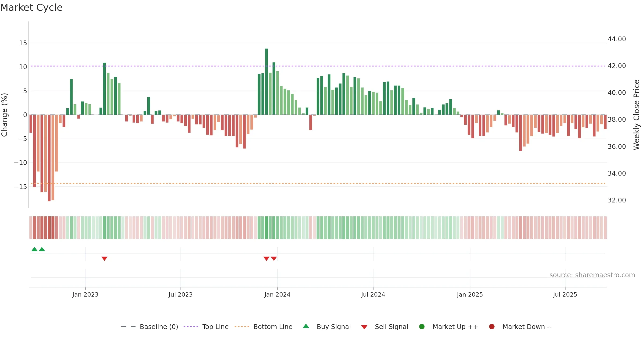Click the Buy Signal legend label
The image size is (644, 362).
pyautogui.click(x=334, y=327)
